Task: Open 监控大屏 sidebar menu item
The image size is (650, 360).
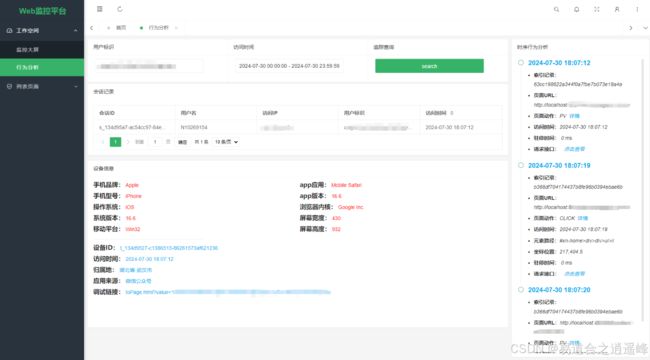Action: [x=42, y=50]
